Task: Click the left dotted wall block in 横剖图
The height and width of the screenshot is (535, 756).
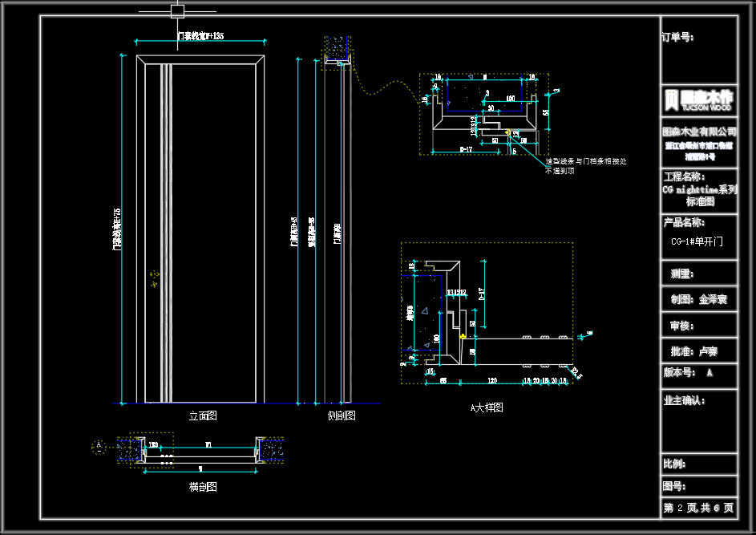Action: coord(128,449)
